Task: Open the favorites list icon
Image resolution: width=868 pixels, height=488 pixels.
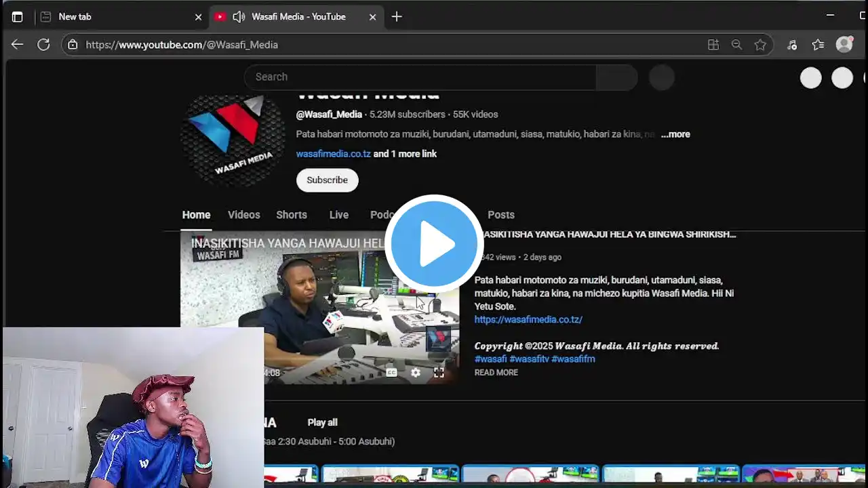Action: tap(818, 45)
